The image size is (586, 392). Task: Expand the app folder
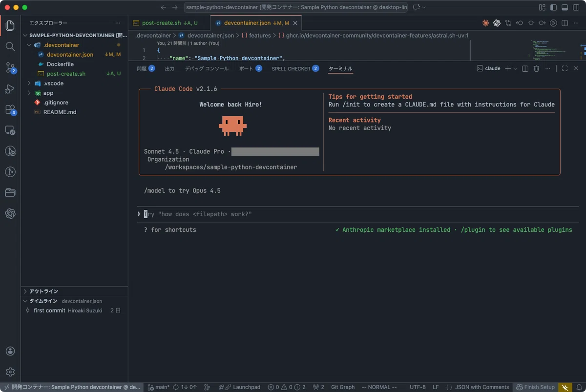click(29, 93)
